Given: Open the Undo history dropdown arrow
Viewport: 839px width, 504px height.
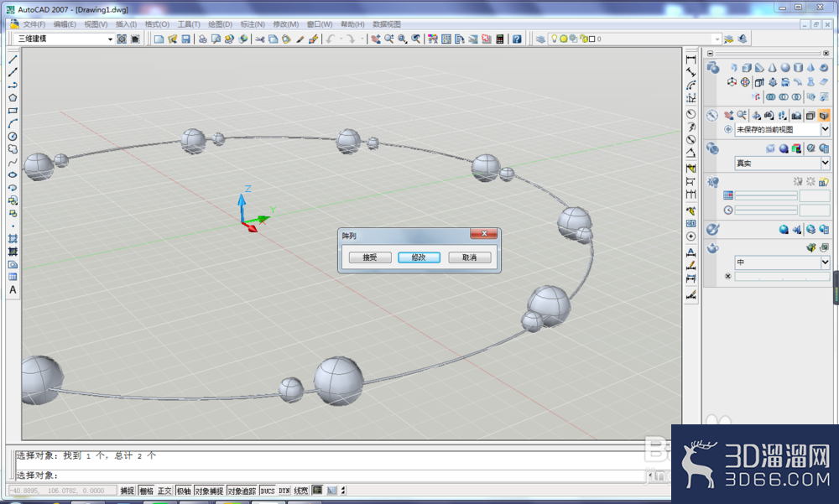Looking at the screenshot, I should pos(341,39).
